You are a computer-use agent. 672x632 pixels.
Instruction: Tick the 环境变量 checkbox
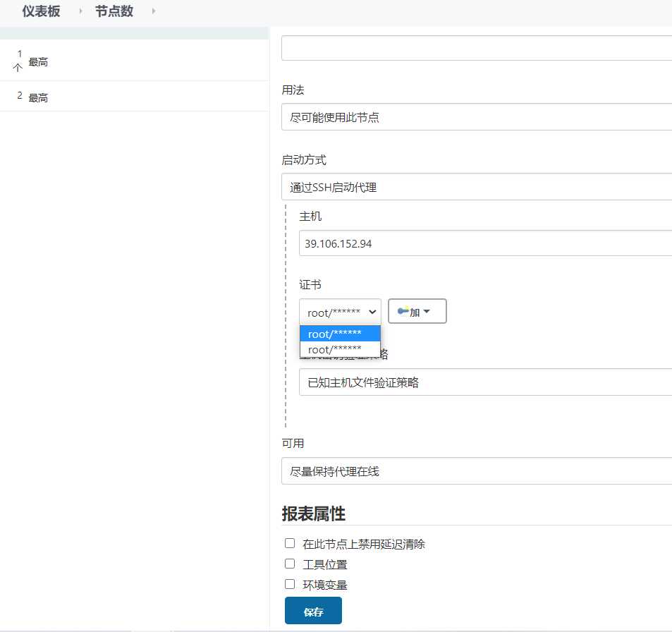[290, 584]
